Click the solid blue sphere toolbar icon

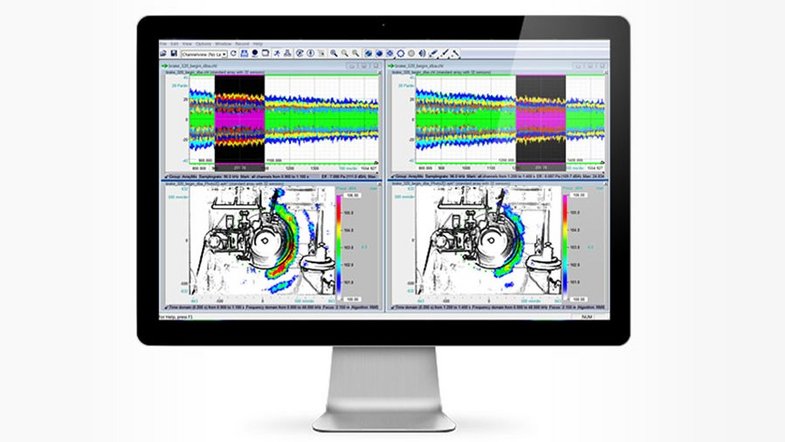(379, 53)
